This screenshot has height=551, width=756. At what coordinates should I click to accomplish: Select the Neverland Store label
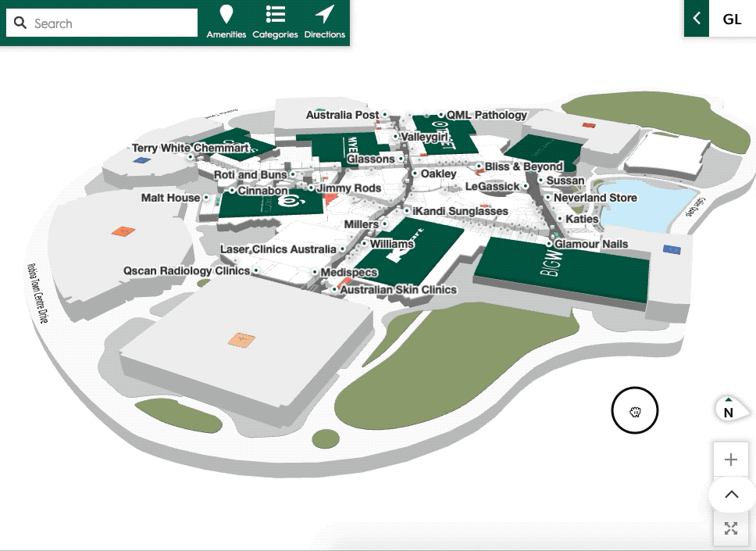tap(595, 197)
